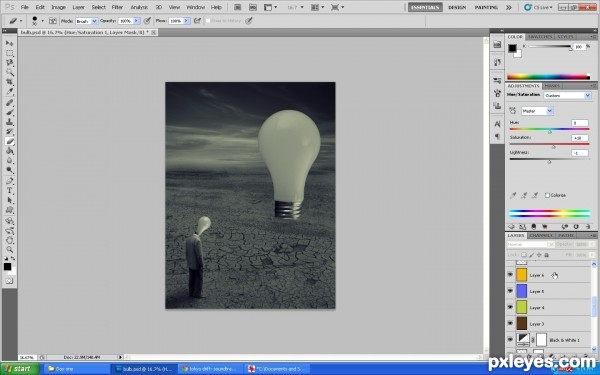The width and height of the screenshot is (600, 375).
Task: Switch to the Painting workspace
Action: point(486,7)
